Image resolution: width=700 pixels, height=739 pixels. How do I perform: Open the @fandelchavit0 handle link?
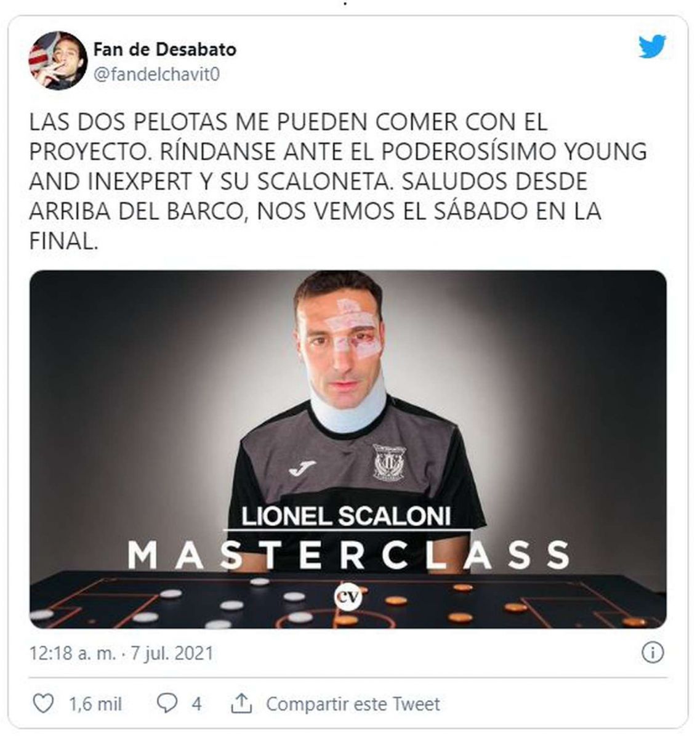click(156, 75)
